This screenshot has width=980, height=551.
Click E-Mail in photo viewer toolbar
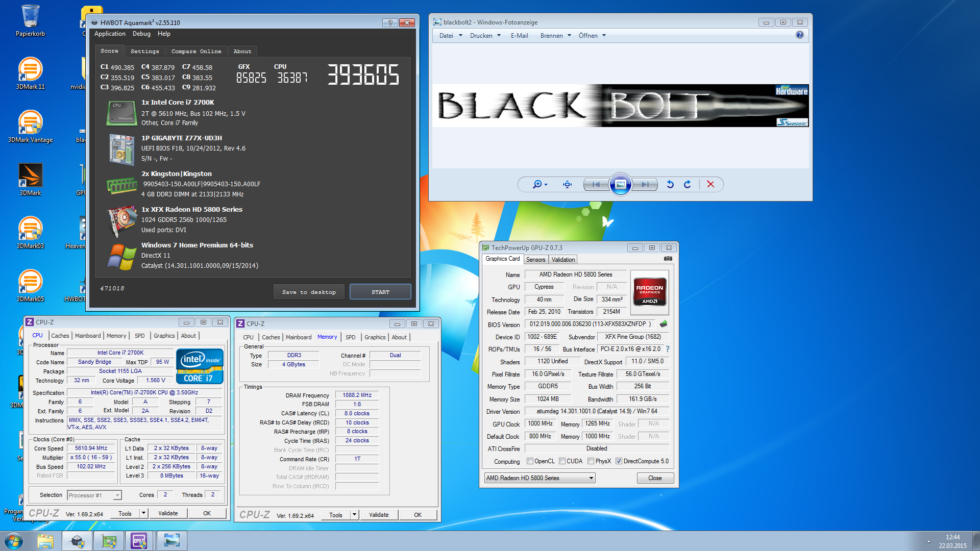[519, 35]
